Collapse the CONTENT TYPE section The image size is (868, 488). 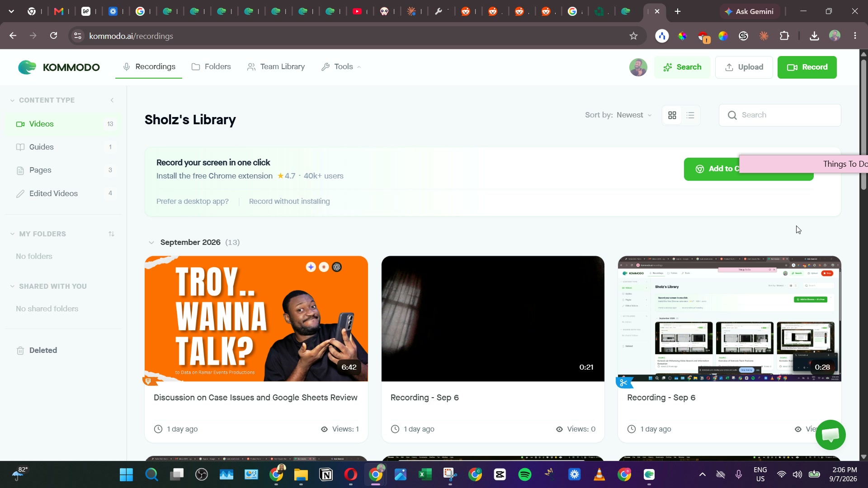(x=12, y=100)
